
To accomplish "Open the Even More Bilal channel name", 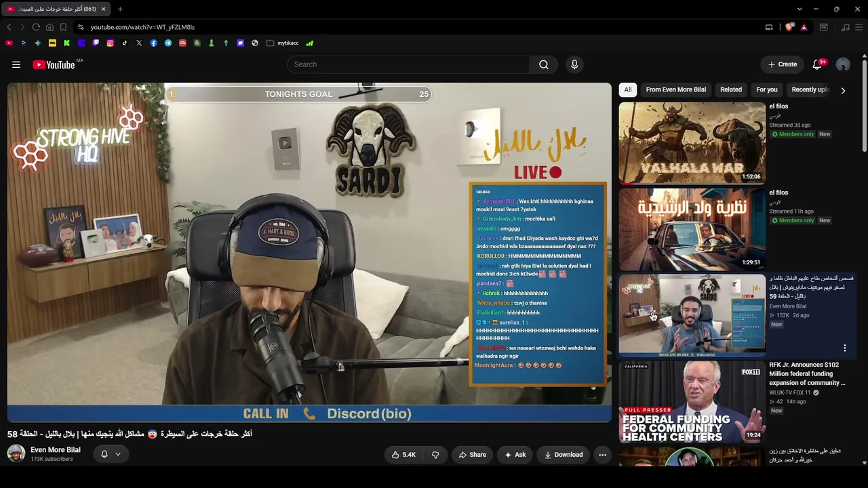I will click(56, 450).
